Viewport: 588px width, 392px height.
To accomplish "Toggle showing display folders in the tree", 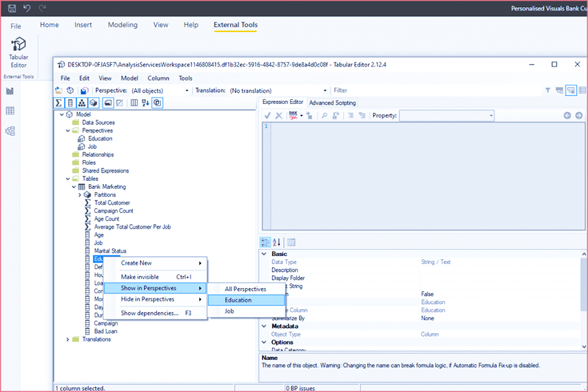I will (x=108, y=103).
